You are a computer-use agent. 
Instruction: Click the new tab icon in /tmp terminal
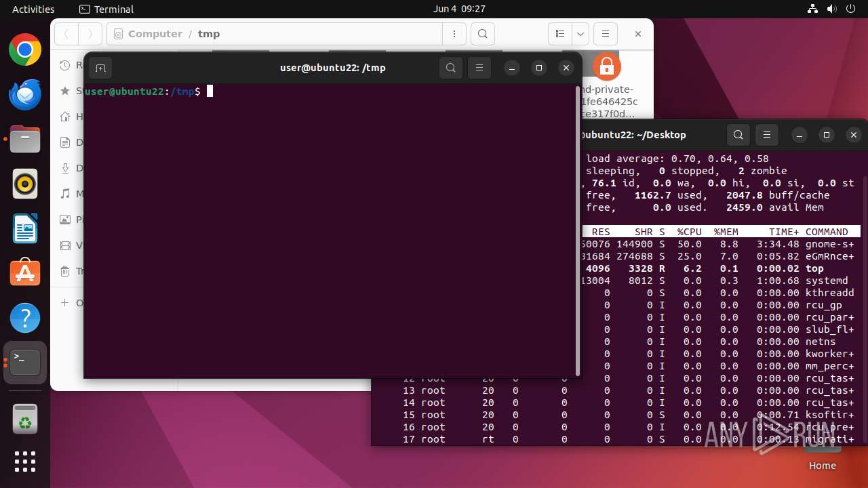pyautogui.click(x=100, y=68)
